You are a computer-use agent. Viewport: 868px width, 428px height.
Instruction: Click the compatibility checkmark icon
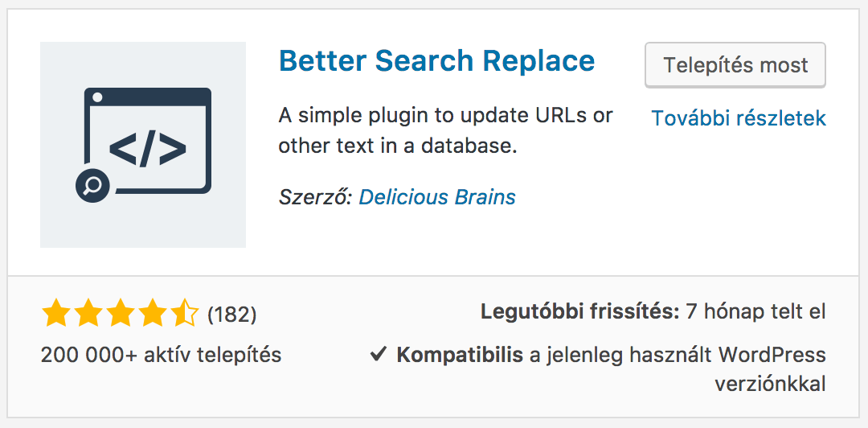(x=379, y=354)
